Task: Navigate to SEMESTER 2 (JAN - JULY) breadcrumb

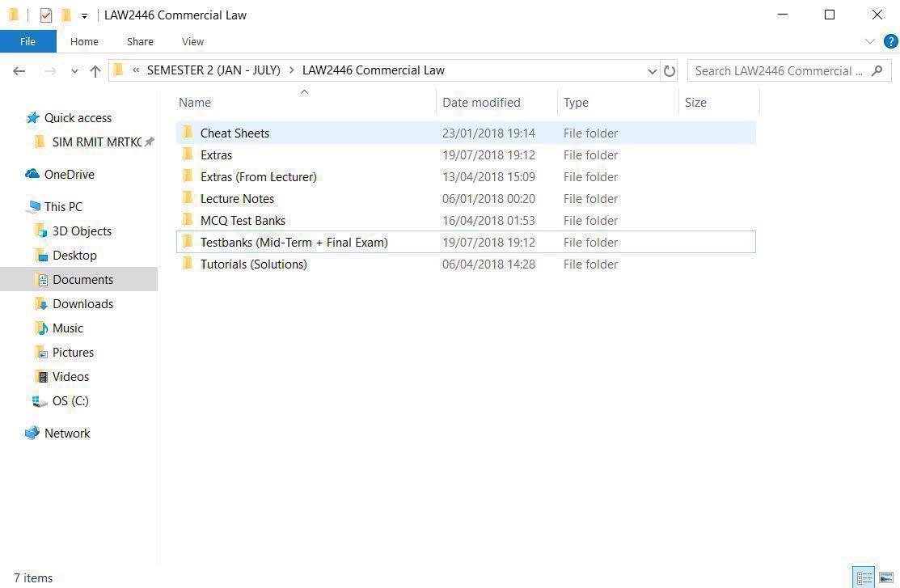Action: [x=213, y=70]
